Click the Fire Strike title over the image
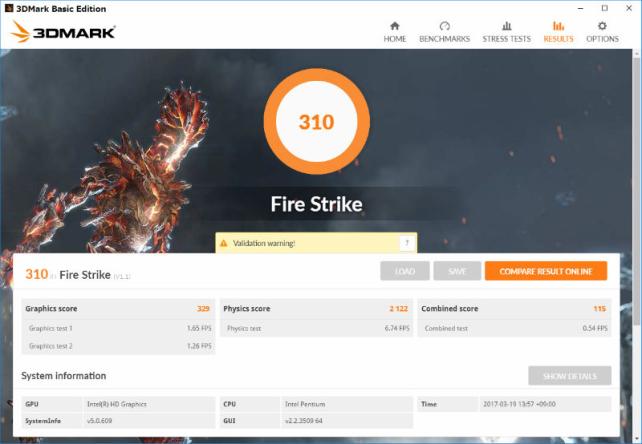 click(x=316, y=204)
